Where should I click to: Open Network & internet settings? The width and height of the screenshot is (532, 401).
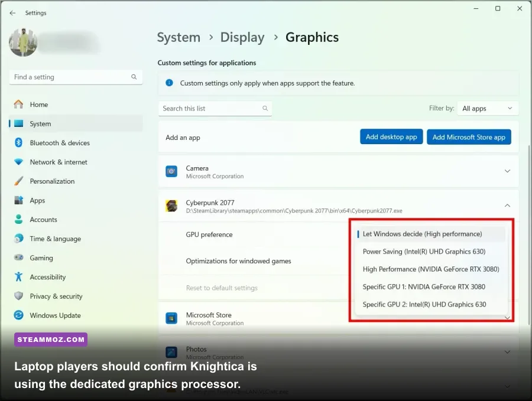[x=76, y=162]
